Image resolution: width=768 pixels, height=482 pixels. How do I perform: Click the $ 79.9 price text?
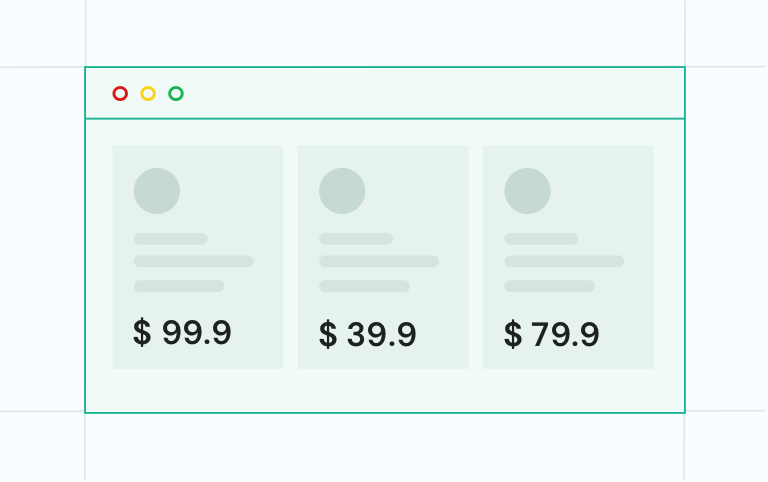[552, 335]
